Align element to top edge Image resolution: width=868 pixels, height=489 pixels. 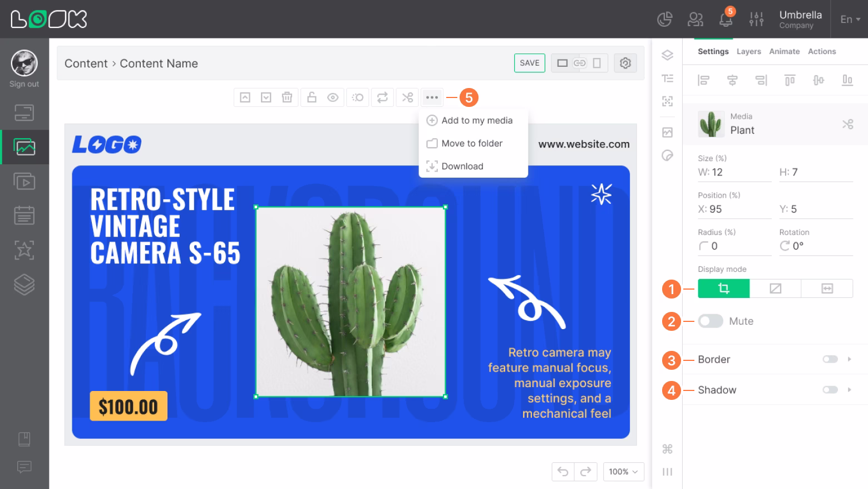pyautogui.click(x=790, y=80)
